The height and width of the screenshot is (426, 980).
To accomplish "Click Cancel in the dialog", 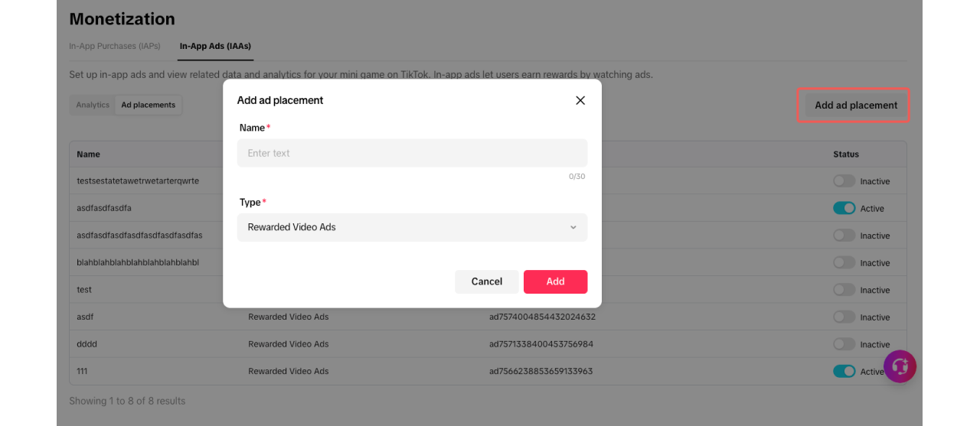I will click(486, 281).
